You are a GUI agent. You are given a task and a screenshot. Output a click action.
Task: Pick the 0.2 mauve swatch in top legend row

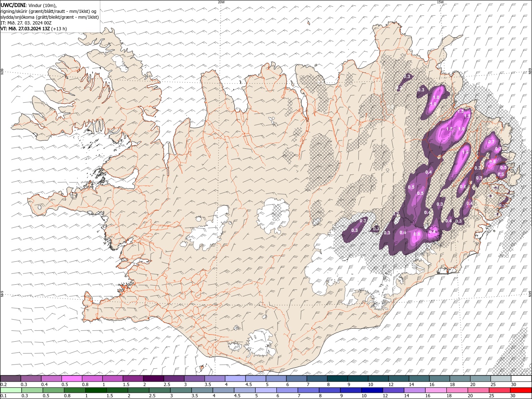click(x=10, y=379)
